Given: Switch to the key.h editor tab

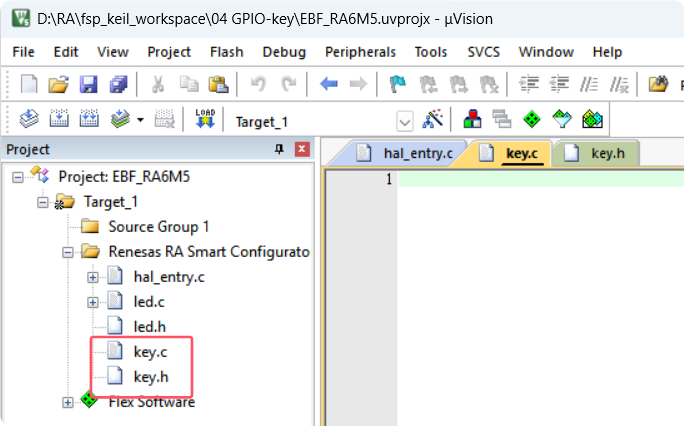Looking at the screenshot, I should pyautogui.click(x=594, y=153).
